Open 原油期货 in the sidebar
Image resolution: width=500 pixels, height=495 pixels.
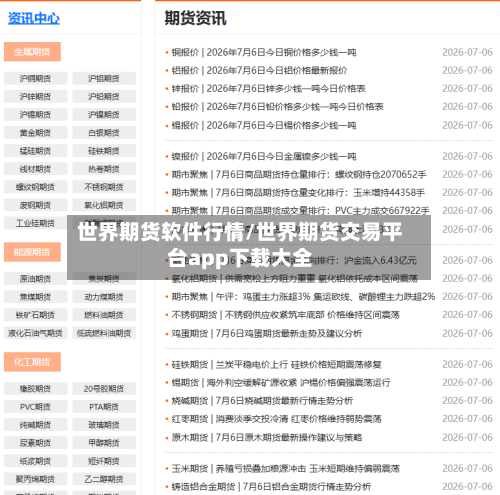point(35,278)
